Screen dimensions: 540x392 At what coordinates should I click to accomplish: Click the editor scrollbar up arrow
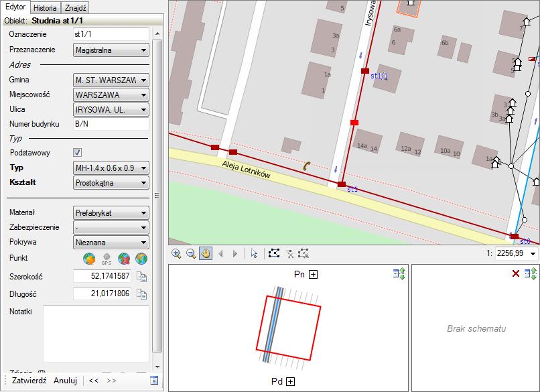point(157,34)
